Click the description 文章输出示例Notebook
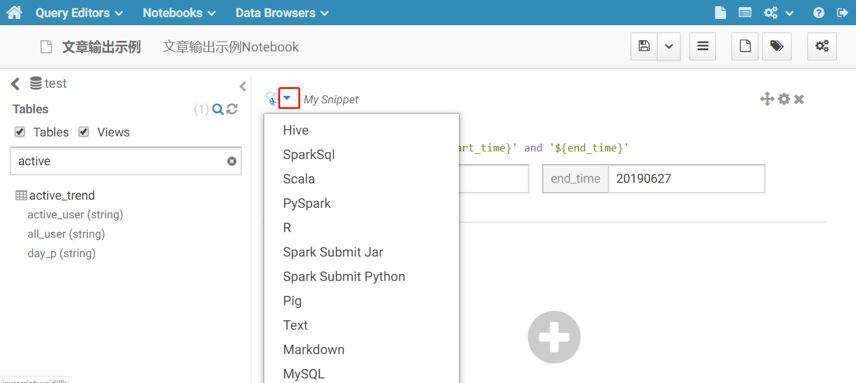 231,47
